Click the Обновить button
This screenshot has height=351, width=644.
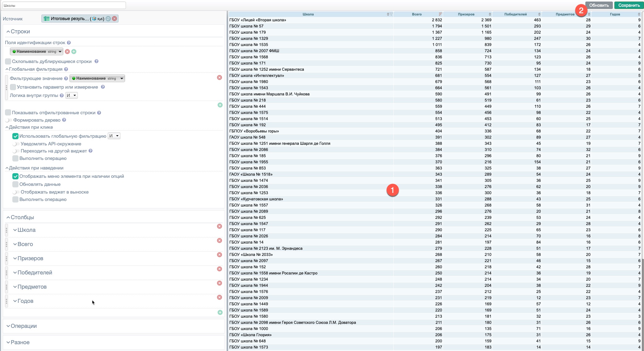tap(599, 5)
